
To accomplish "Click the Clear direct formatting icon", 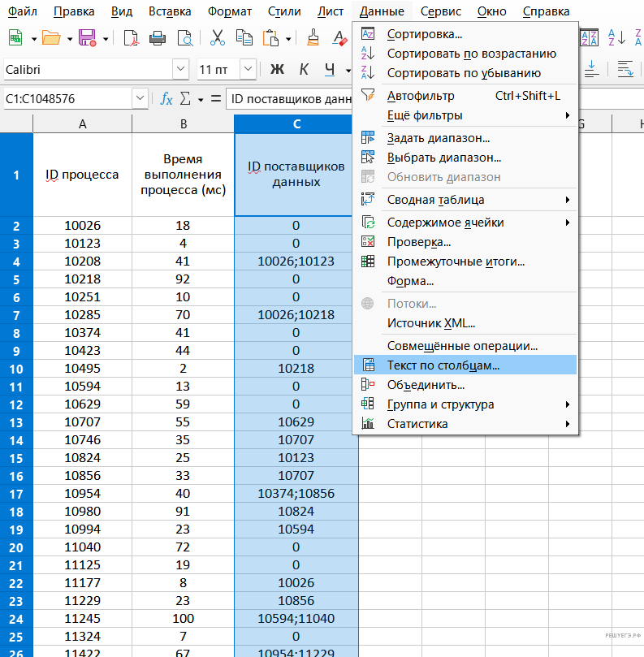I will pos(339,38).
